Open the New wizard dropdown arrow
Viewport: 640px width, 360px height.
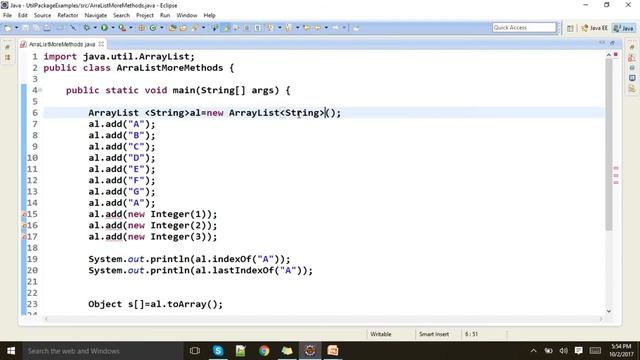[x=16, y=28]
